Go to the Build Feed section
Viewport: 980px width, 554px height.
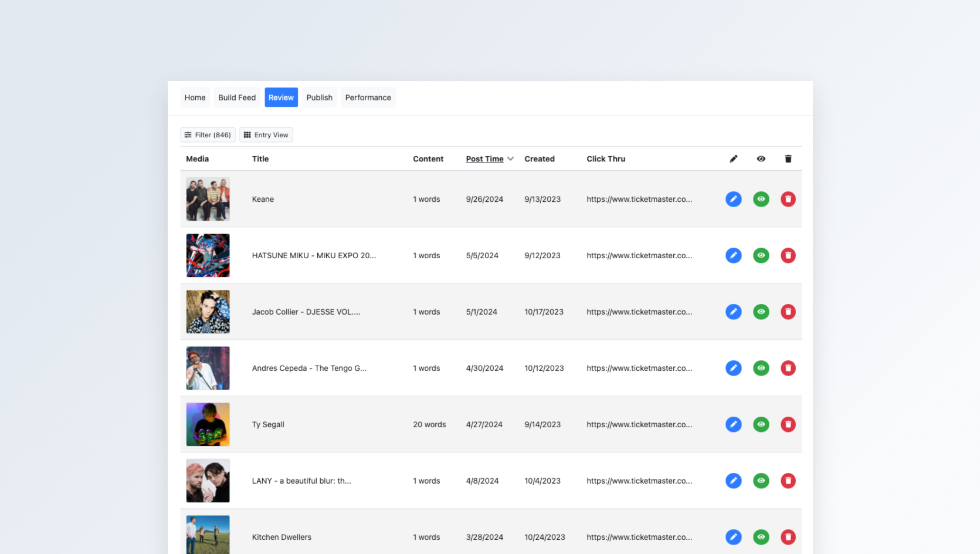point(236,97)
